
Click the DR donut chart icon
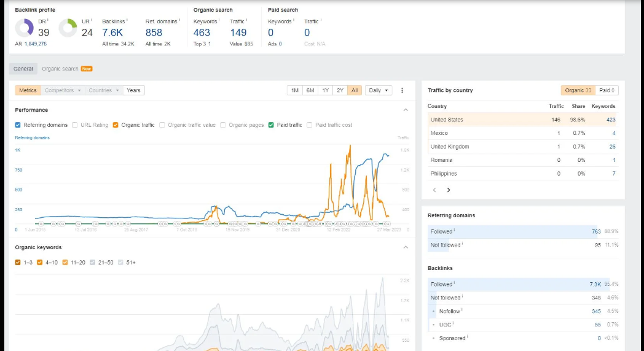[x=25, y=28]
